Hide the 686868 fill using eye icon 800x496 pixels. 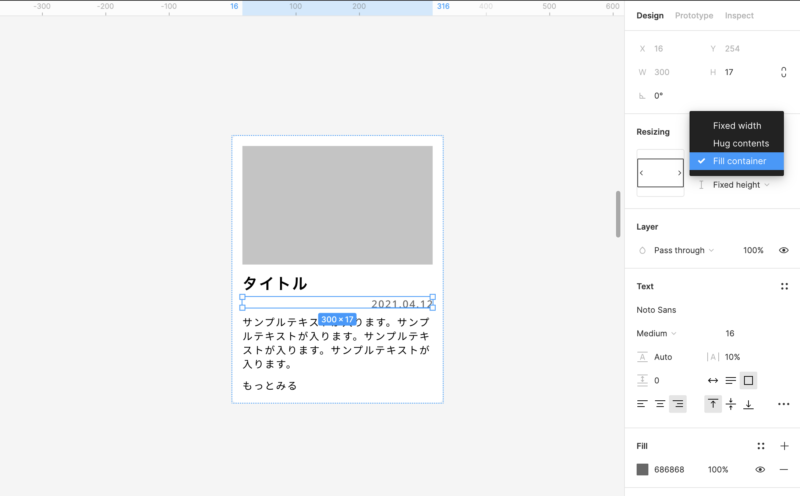760,469
